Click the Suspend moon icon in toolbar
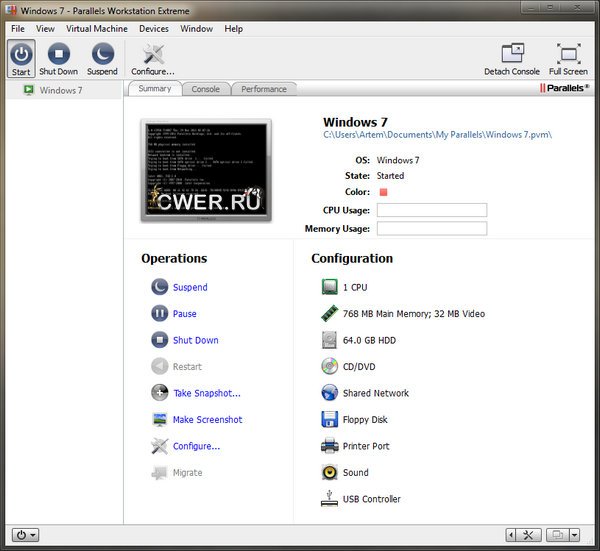Screen dimensions: 600x551 pos(102,54)
